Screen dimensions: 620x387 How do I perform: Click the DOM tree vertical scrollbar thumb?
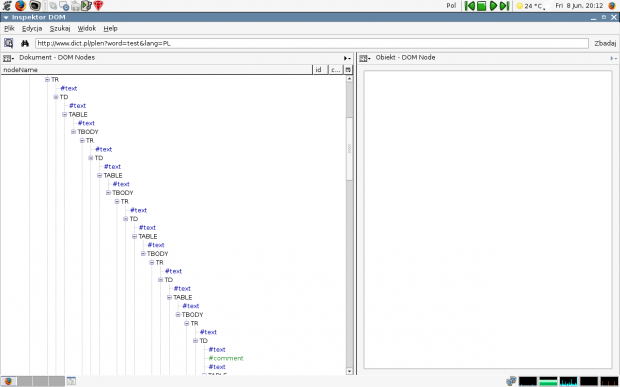(x=349, y=149)
